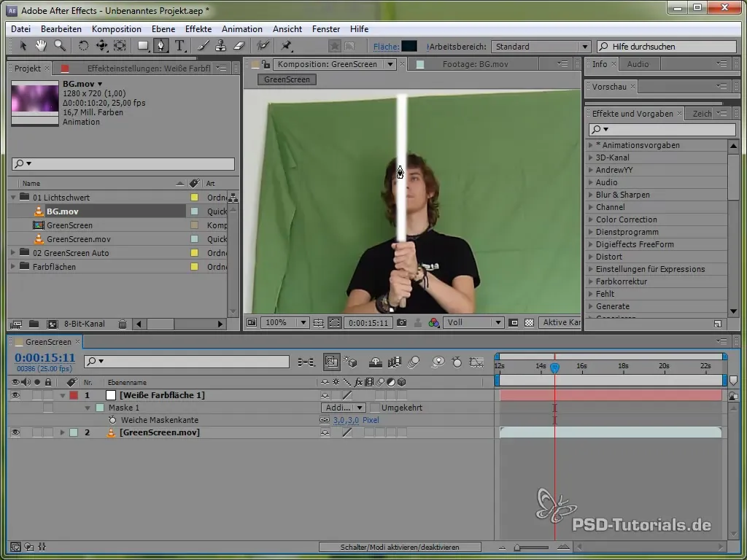Open the Ebene menu
Viewport: 747px width, 560px height.
point(163,29)
